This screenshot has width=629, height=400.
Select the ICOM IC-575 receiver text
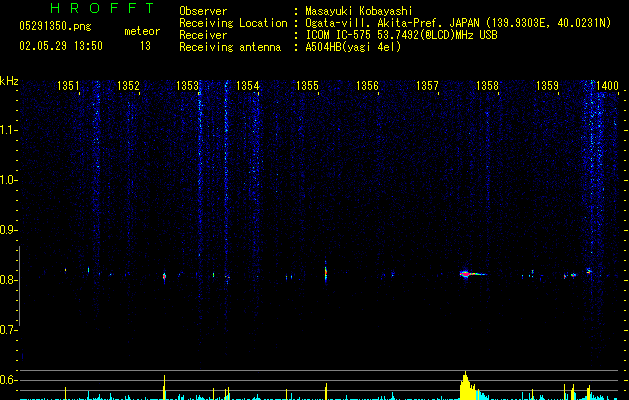[x=401, y=35]
